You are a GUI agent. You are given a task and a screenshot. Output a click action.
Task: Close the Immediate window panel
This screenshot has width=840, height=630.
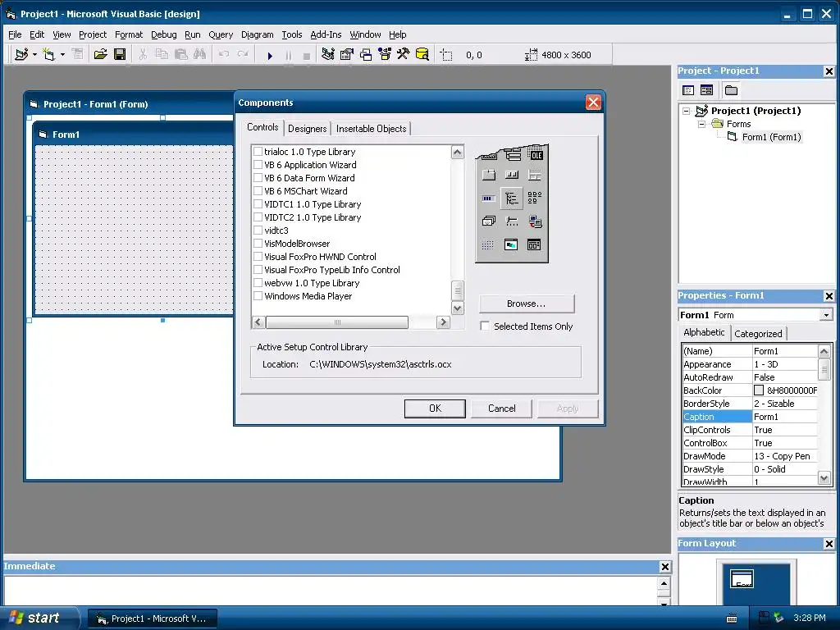pos(664,567)
